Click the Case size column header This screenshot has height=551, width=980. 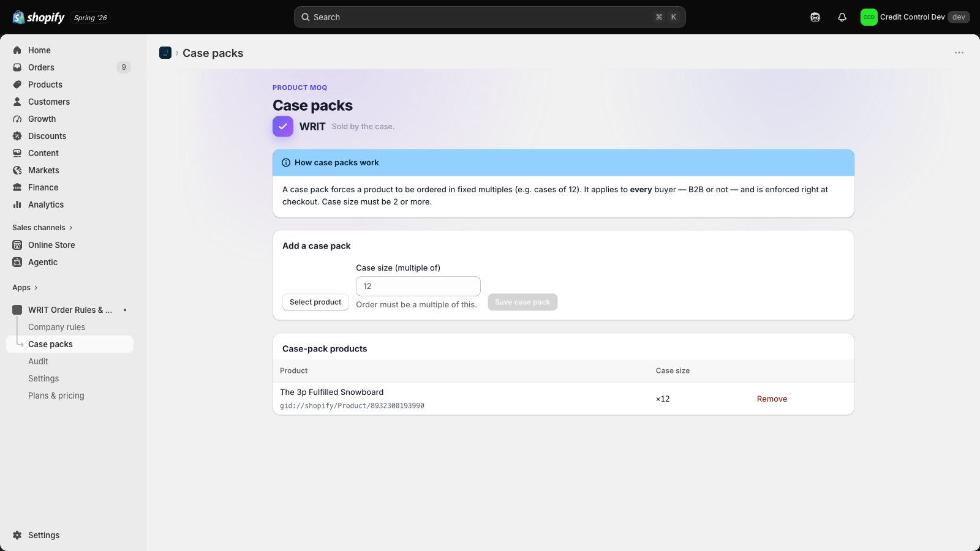[673, 371]
